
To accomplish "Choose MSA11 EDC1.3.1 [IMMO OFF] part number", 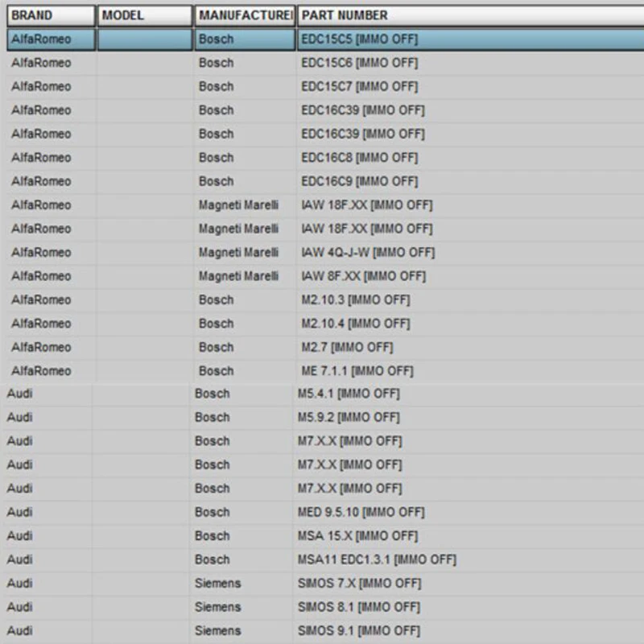I will point(377,559).
